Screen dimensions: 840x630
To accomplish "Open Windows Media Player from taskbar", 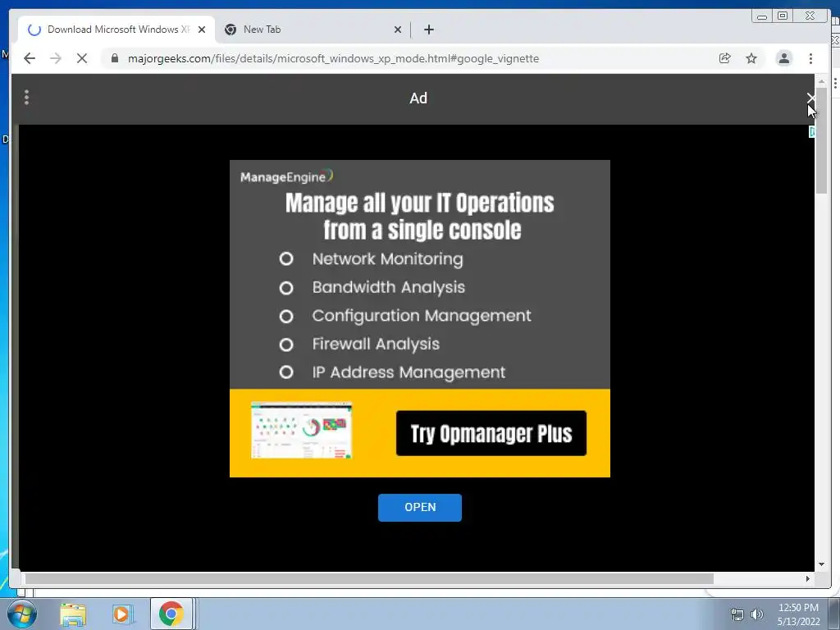I will pyautogui.click(x=122, y=614).
